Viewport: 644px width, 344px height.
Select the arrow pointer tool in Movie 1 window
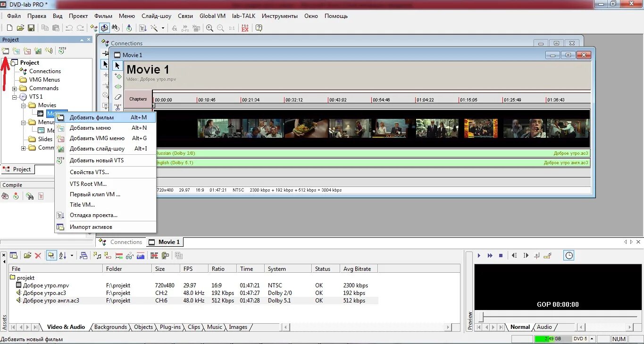point(117,66)
